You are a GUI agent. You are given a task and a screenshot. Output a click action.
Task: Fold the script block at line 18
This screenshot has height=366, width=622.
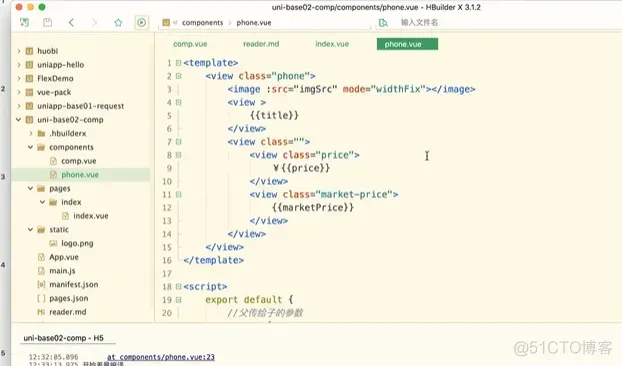pos(179,286)
